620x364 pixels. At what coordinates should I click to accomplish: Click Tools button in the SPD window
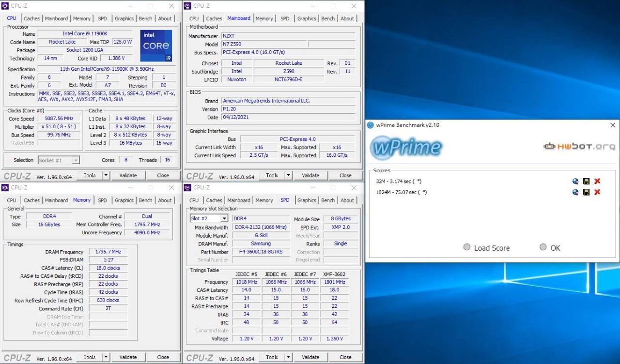(x=272, y=357)
